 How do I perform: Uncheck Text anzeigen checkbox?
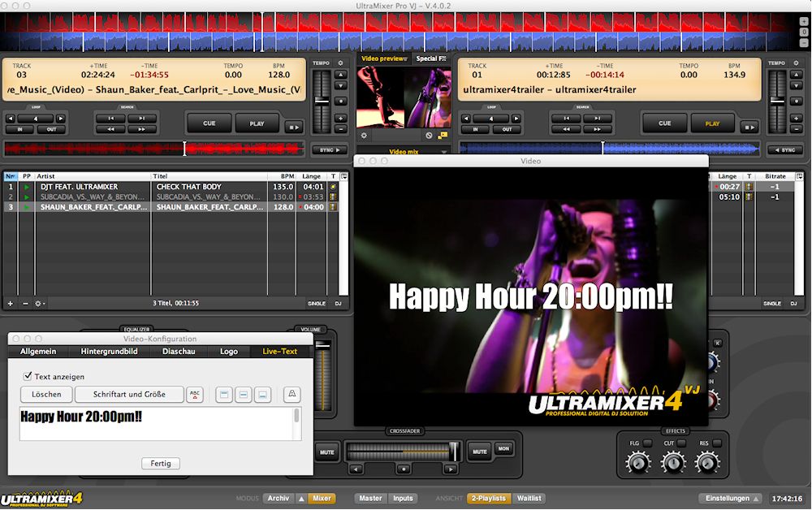[x=28, y=377]
